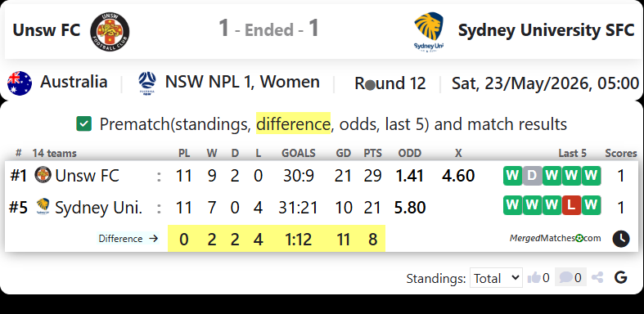The image size is (644, 314).
Task: Click the 14 teams label
Action: point(55,154)
